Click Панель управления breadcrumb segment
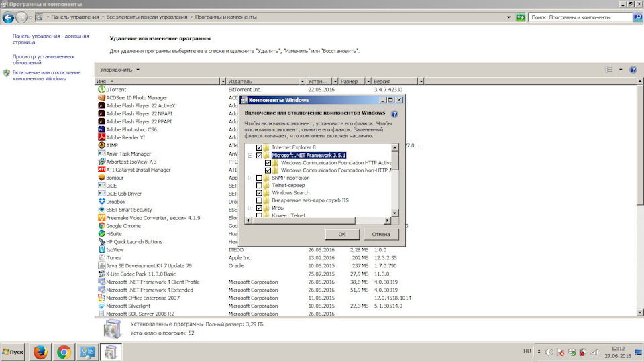Image resolution: width=644 pixels, height=362 pixels. (74, 17)
